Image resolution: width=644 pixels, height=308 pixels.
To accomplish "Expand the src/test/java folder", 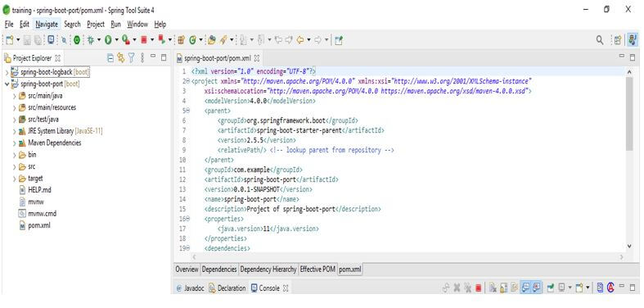I will pyautogui.click(x=14, y=120).
